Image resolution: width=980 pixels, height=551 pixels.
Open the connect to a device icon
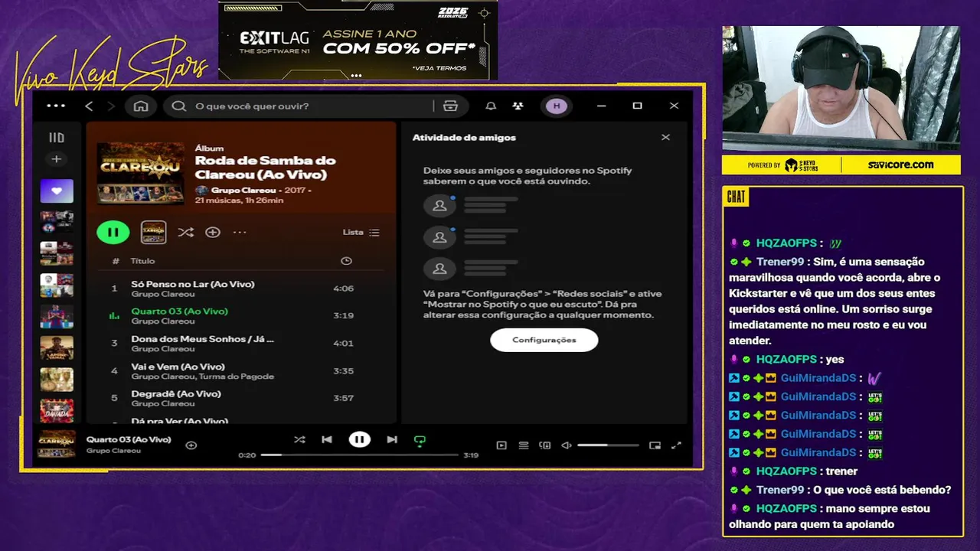click(545, 445)
